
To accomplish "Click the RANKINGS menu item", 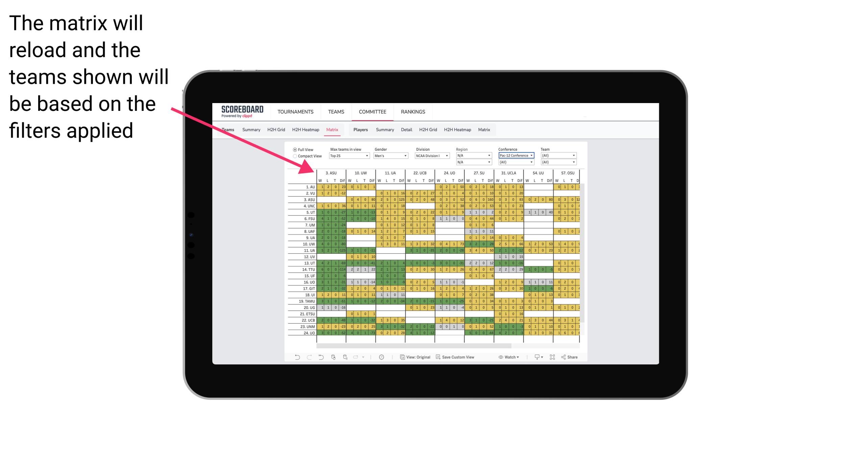I will [412, 112].
